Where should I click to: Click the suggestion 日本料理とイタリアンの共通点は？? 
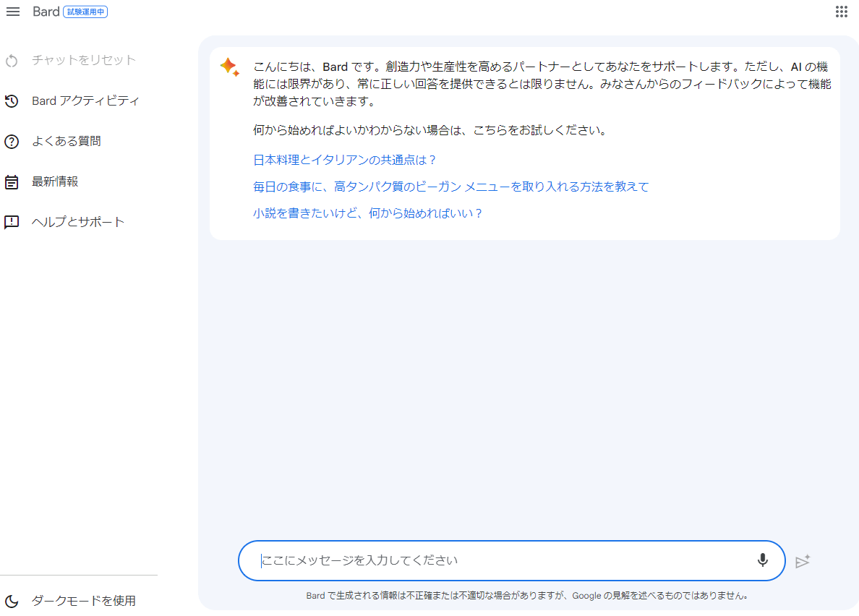click(x=345, y=160)
